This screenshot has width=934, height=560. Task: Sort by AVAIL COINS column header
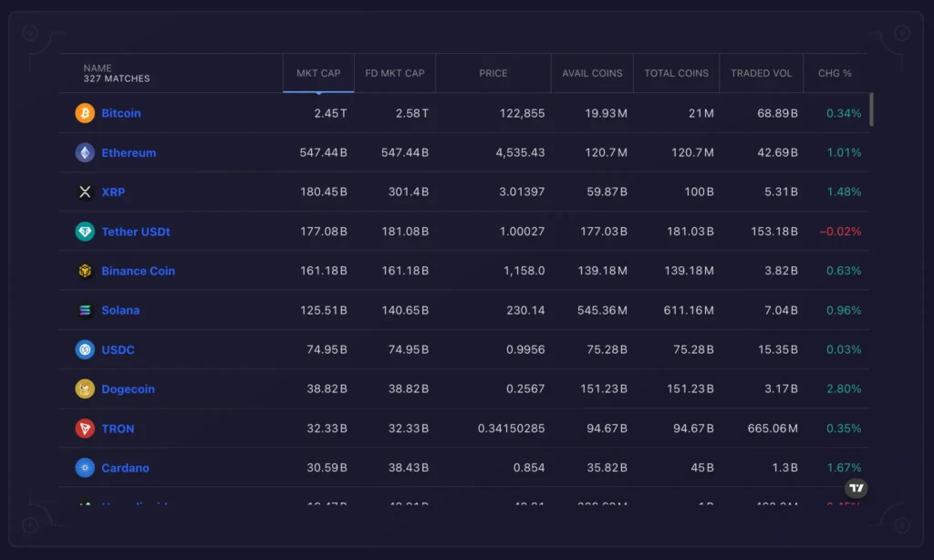pyautogui.click(x=592, y=73)
